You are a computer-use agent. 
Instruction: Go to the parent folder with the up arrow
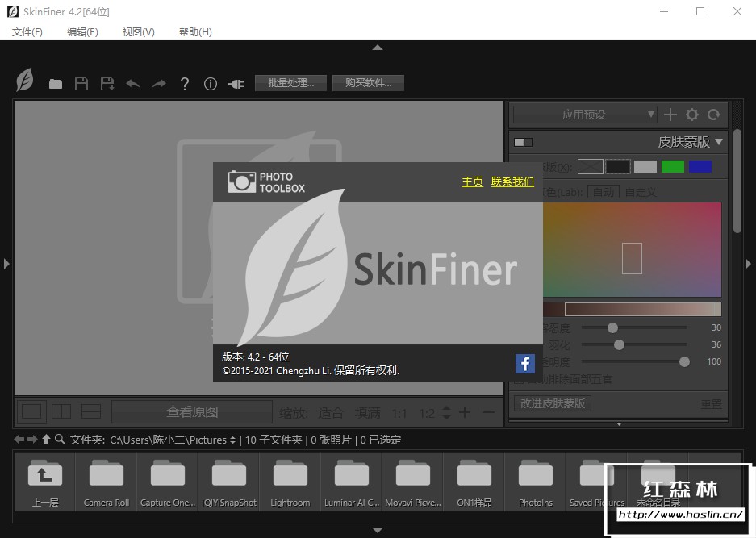click(x=46, y=439)
